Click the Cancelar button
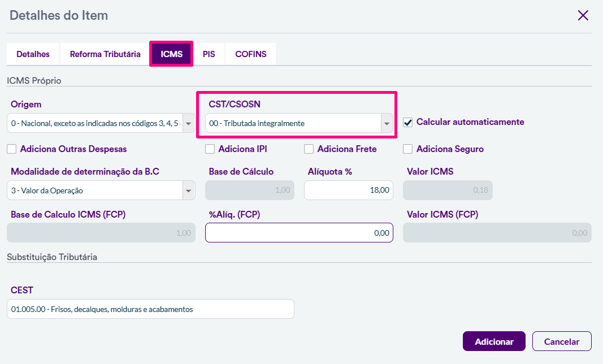Viewport: 603px width, 364px height. click(562, 341)
